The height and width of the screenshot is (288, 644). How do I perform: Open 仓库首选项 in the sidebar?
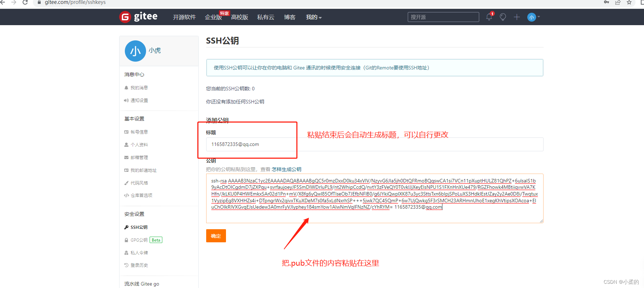pos(141,195)
